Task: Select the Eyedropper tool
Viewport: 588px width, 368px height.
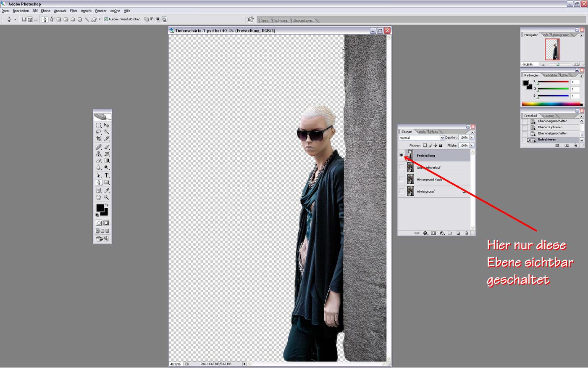Action: [x=107, y=190]
